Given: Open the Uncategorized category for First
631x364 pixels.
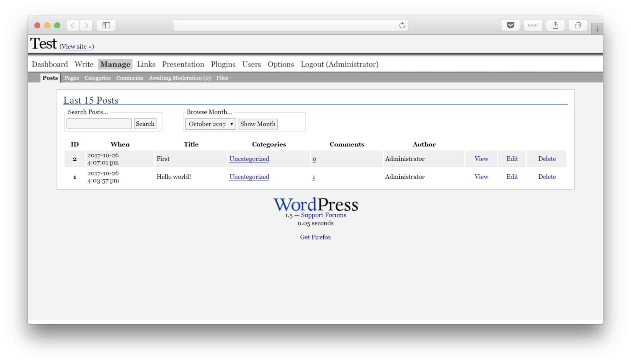Looking at the screenshot, I should tap(249, 159).
